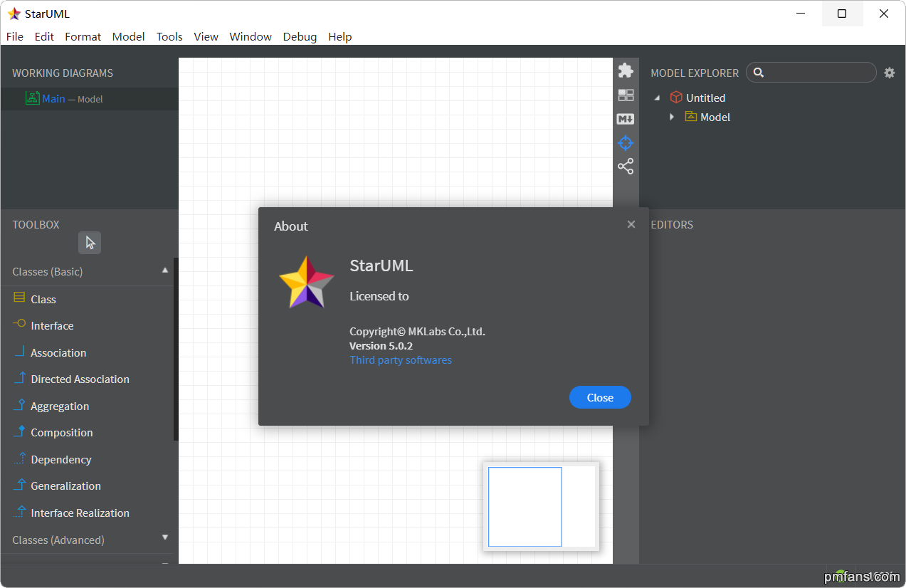Click the MODEL EXPLORER panel heading
906x588 pixels.
(695, 73)
